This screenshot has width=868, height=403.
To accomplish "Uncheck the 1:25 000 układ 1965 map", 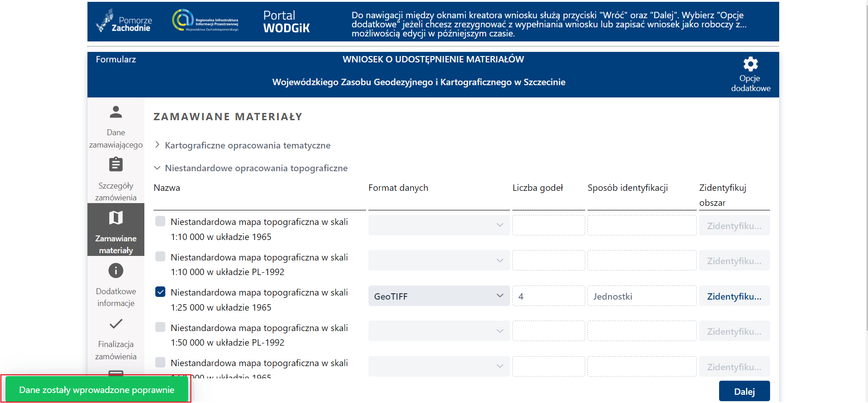I will 160,292.
